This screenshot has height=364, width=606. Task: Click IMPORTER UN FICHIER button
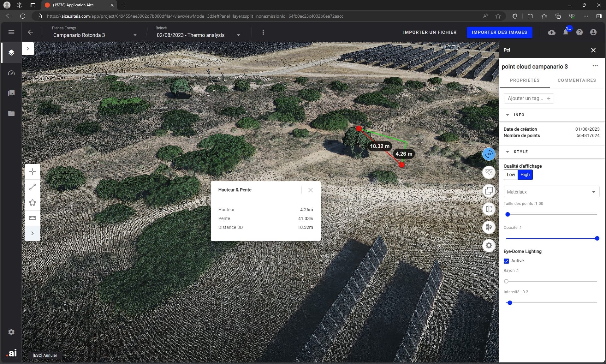coord(430,32)
